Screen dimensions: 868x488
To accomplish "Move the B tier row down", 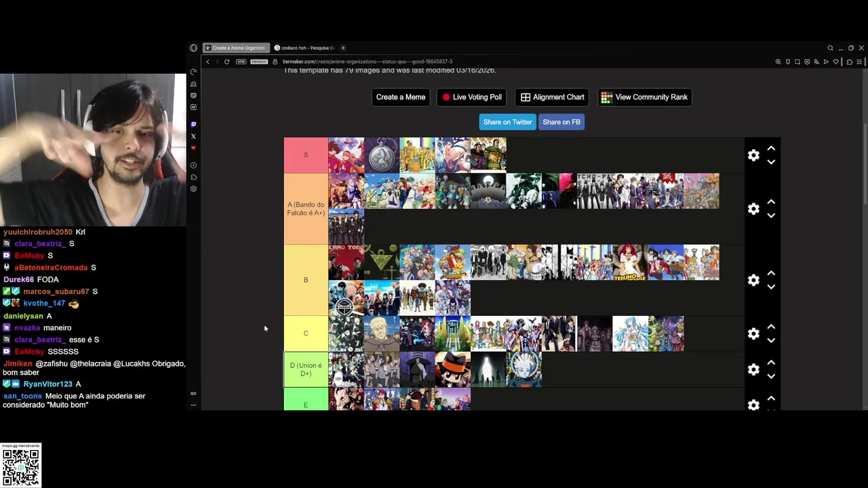I will [771, 287].
